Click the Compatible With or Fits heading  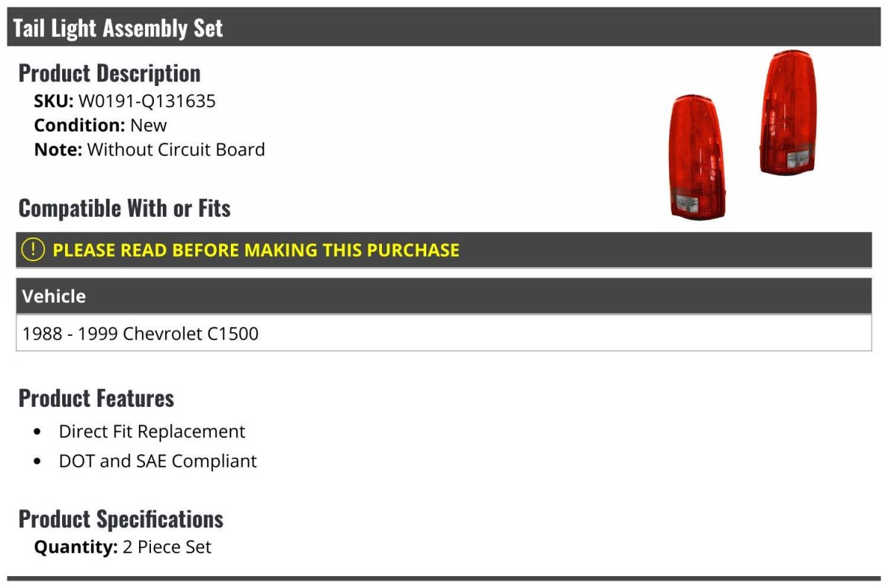click(x=124, y=209)
